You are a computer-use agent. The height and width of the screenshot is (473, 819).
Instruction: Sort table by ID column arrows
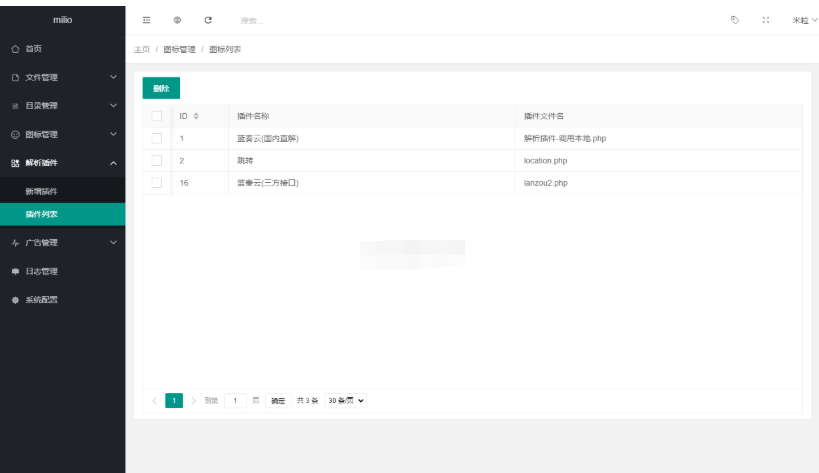[x=196, y=116]
